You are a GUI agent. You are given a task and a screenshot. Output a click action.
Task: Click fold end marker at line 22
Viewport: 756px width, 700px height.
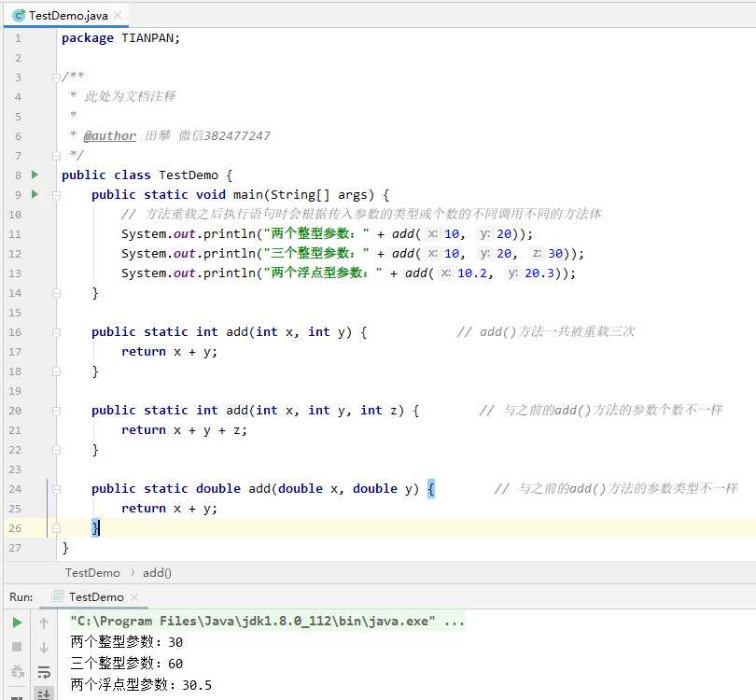56,450
